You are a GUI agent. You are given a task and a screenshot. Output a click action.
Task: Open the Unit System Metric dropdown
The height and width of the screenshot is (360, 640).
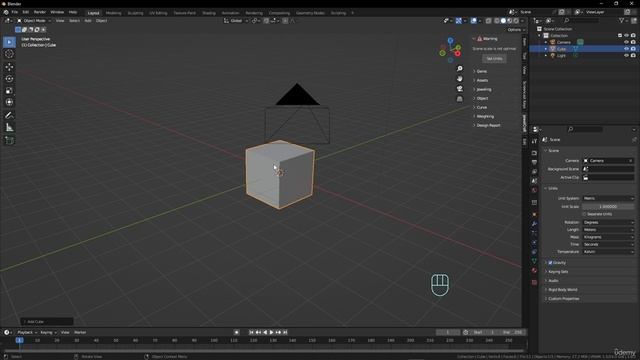coord(608,198)
